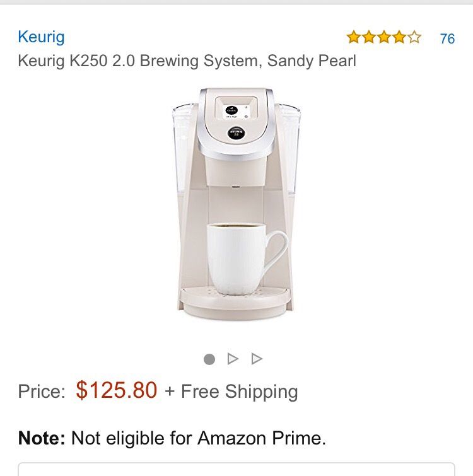Jump to the third image triangle indicator

click(x=257, y=359)
